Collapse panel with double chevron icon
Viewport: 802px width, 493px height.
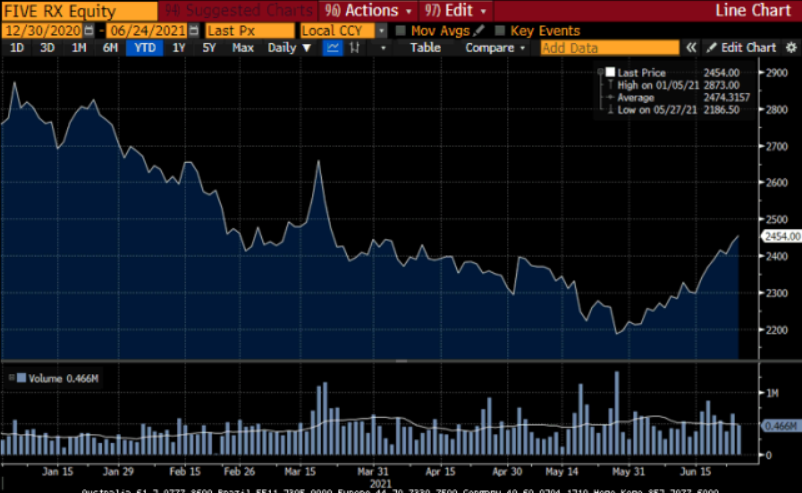690,48
